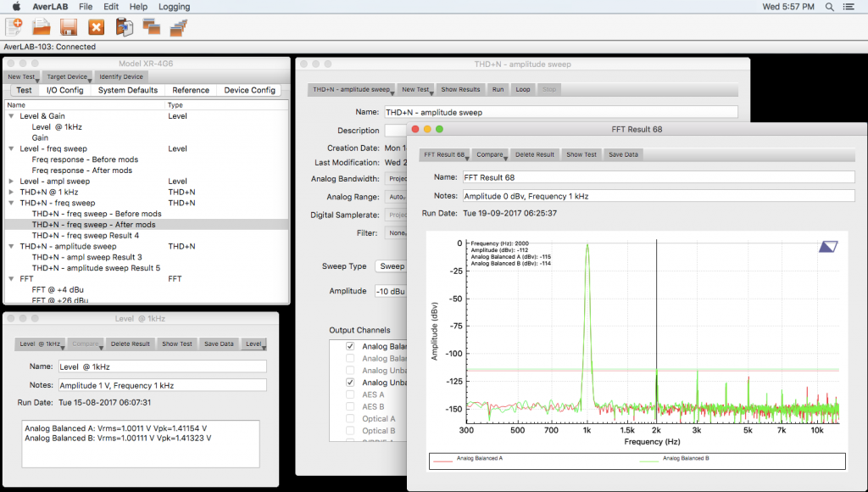The width and height of the screenshot is (868, 492).
Task: Open a project with the folder icon
Action: click(x=41, y=26)
